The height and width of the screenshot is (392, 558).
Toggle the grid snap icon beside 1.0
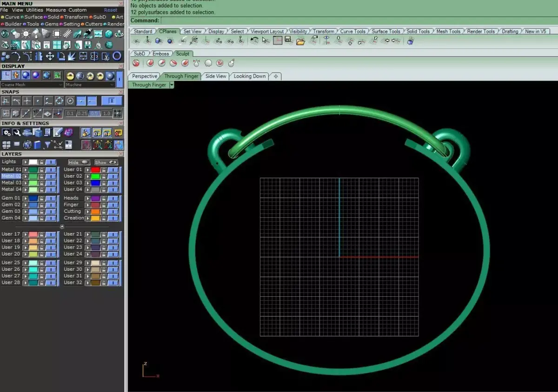coord(118,113)
